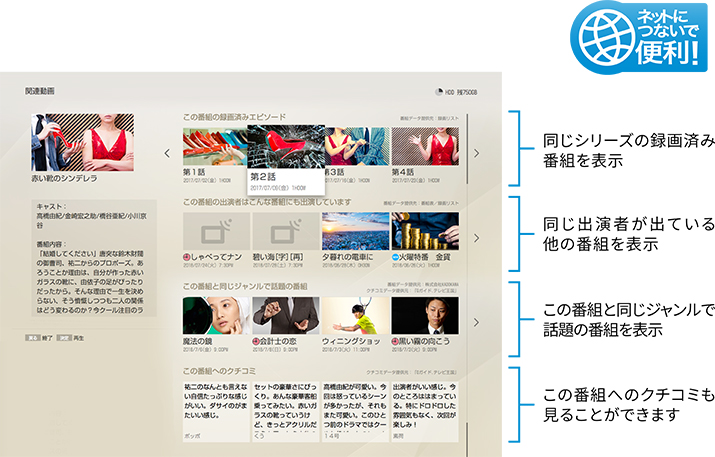Show more programs with same cast
Image resolution: width=715 pixels, height=457 pixels.
click(477, 238)
